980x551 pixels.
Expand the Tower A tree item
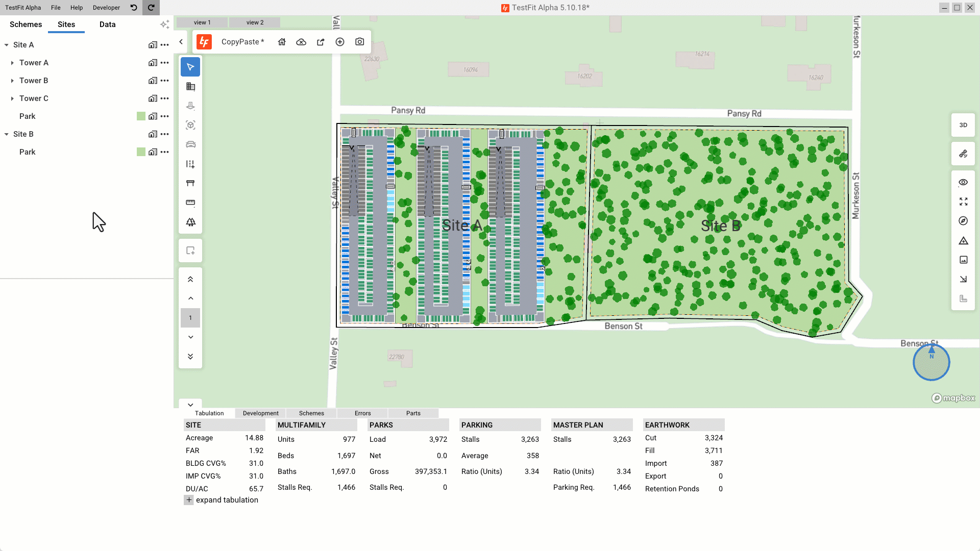pos(12,63)
